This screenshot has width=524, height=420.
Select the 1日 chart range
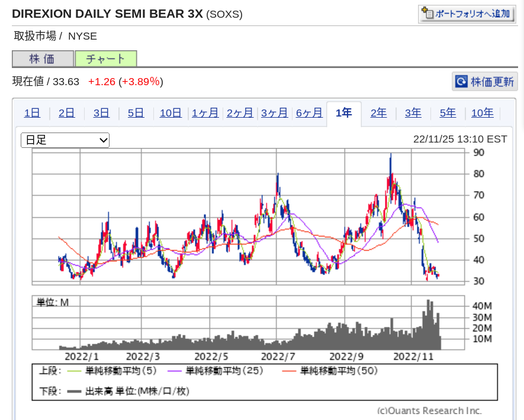[32, 113]
